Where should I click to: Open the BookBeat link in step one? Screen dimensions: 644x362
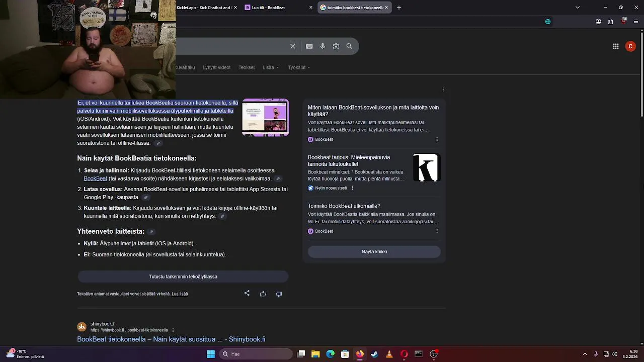click(96, 178)
